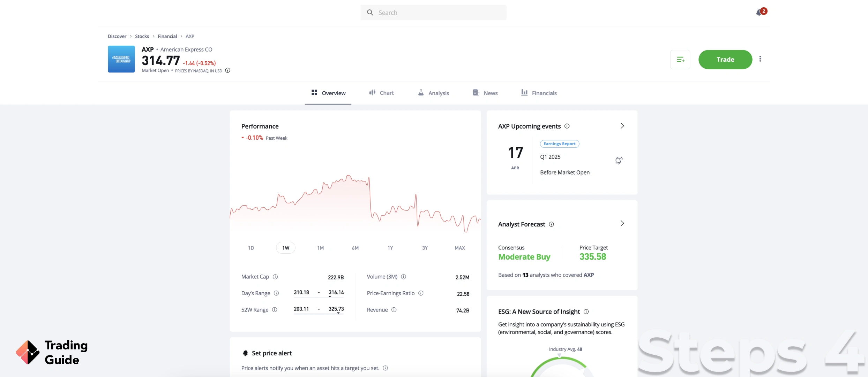Show Day's Range info tooltip icon
The image size is (868, 377).
(276, 293)
